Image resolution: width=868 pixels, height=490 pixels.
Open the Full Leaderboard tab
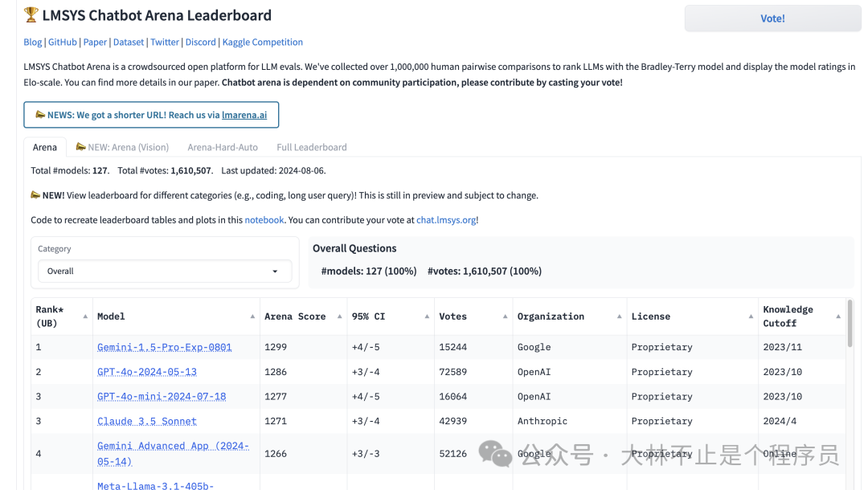pyautogui.click(x=312, y=147)
